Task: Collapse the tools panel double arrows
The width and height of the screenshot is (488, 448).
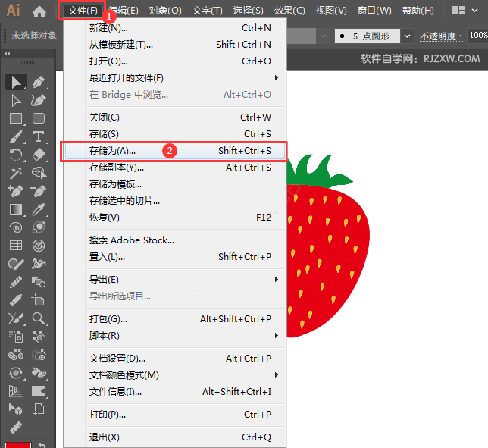Action: click(8, 54)
